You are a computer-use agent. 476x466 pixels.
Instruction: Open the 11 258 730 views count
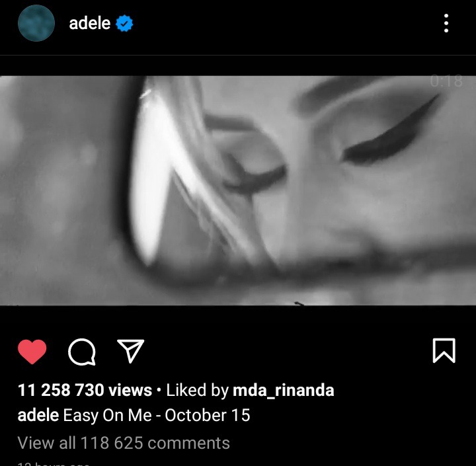85,390
